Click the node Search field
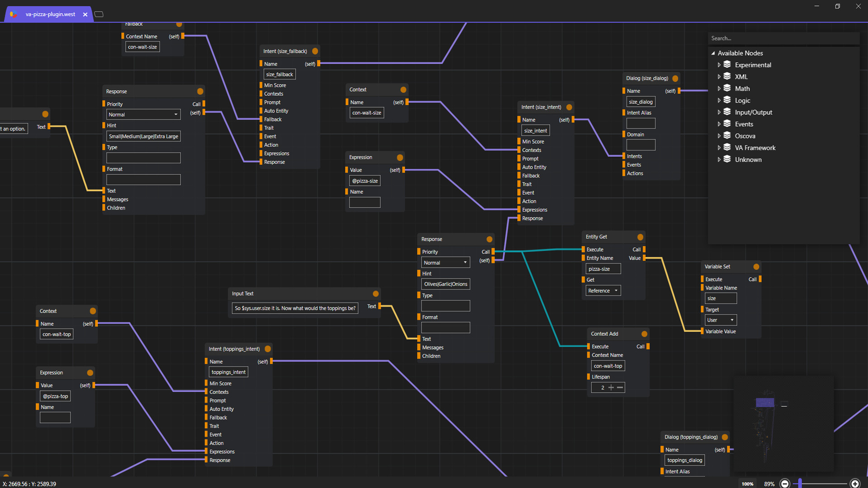The width and height of the screenshot is (868, 488). (783, 38)
